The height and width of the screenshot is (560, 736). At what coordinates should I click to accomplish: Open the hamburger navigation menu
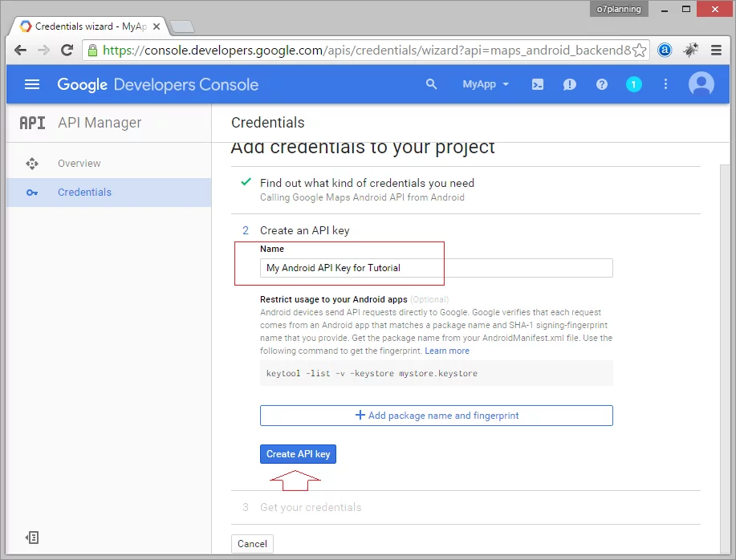(32, 84)
